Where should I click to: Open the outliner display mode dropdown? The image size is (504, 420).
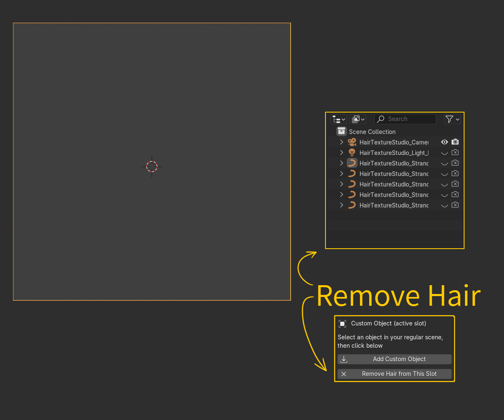pyautogui.click(x=339, y=119)
